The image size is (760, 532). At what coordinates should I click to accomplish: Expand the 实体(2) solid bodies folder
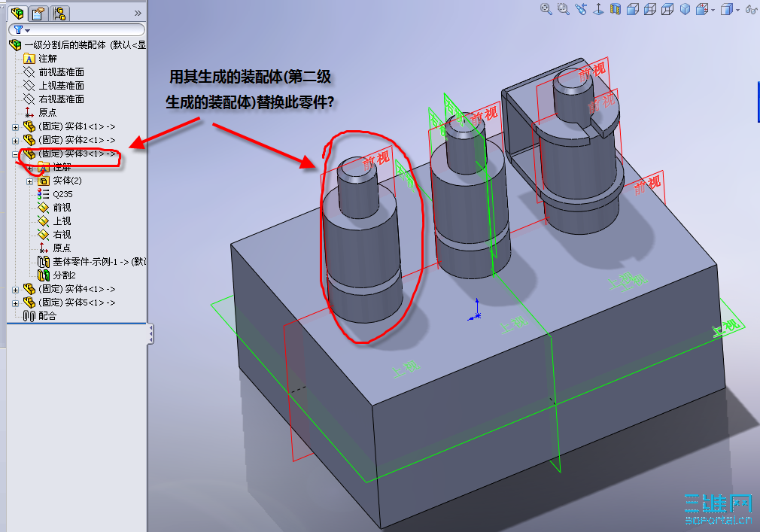tap(30, 181)
